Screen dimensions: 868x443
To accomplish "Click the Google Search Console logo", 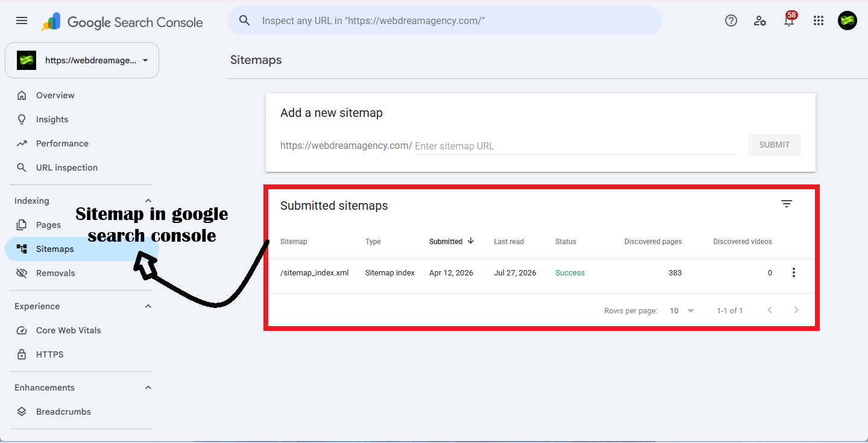I will pyautogui.click(x=122, y=22).
